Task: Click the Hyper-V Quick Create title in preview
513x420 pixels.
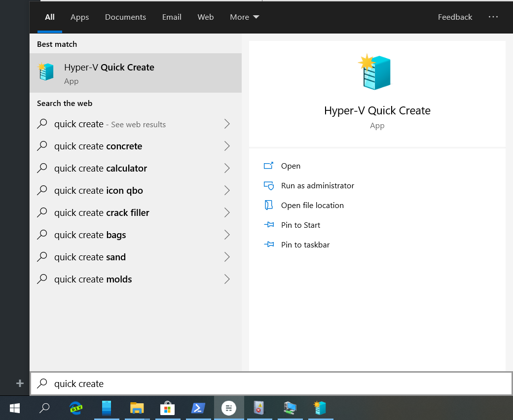Action: pyautogui.click(x=377, y=110)
